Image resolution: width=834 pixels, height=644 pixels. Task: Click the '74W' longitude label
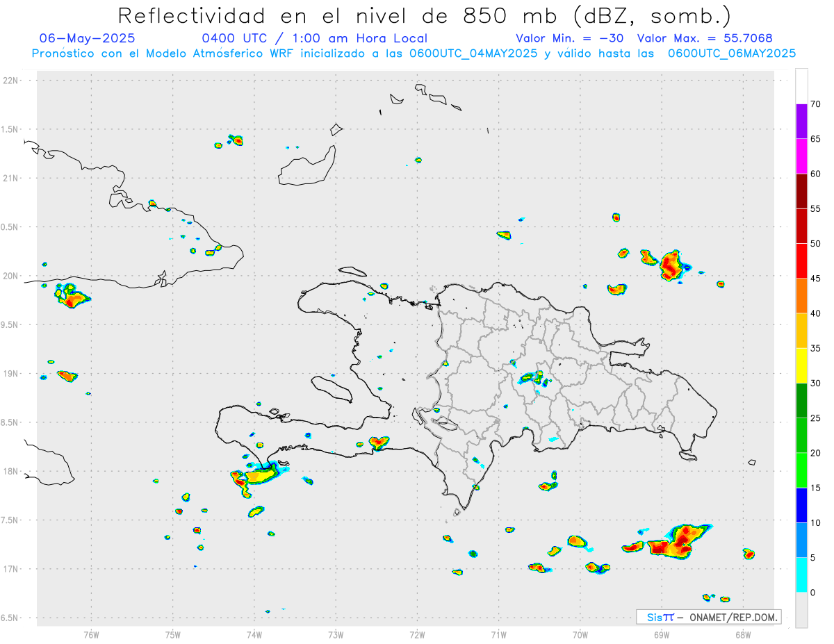(x=254, y=634)
